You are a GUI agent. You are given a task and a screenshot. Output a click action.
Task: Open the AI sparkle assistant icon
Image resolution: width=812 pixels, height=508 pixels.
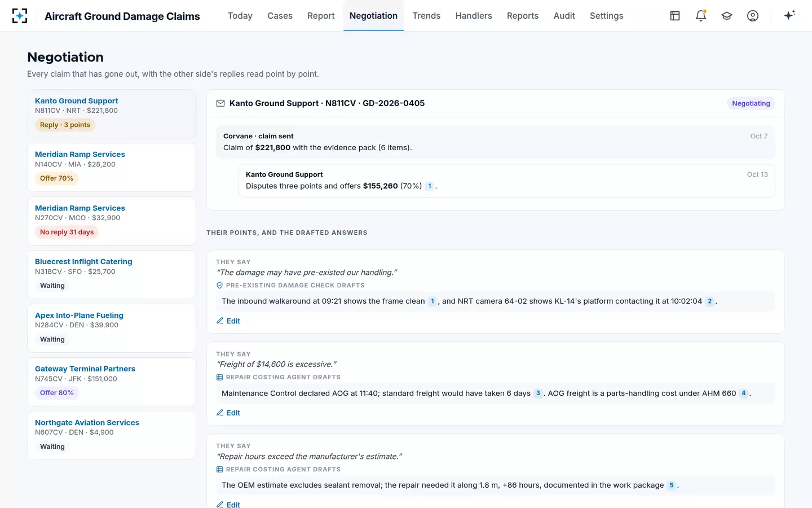(789, 16)
